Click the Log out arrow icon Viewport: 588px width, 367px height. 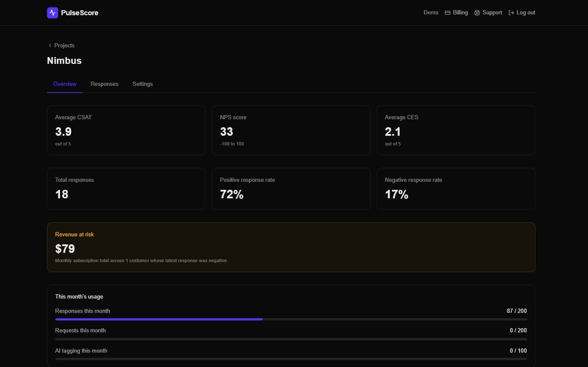[511, 13]
